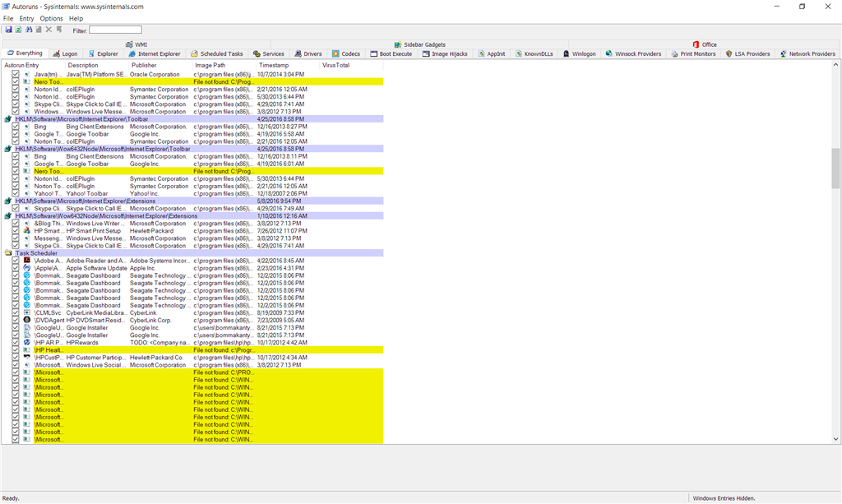Open the Boot Execute tab
The width and height of the screenshot is (842, 504).
391,53
